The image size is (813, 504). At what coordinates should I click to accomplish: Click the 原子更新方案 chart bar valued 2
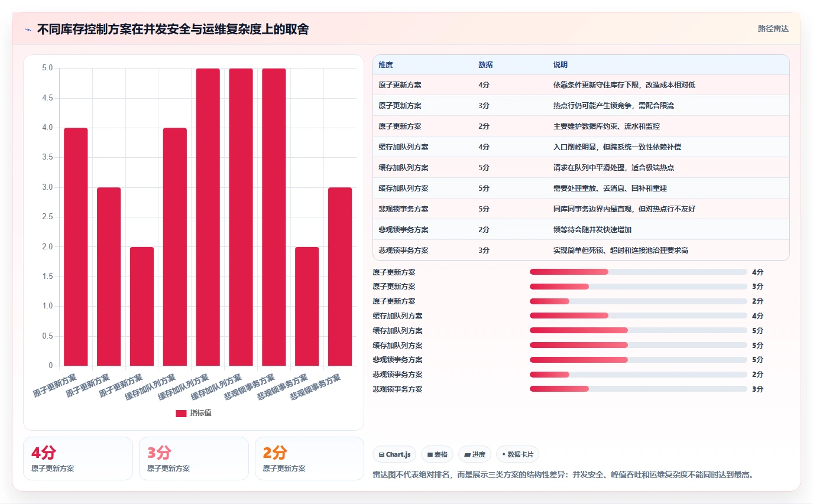click(x=142, y=306)
